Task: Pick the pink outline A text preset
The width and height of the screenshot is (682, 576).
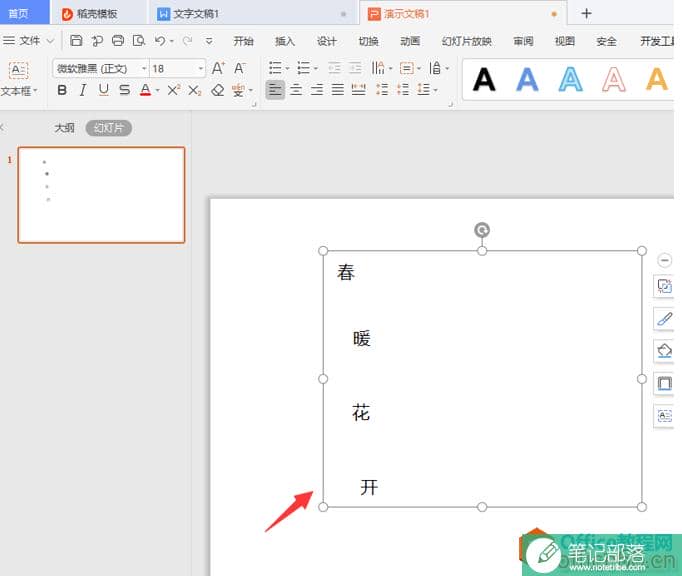Action: 614,80
